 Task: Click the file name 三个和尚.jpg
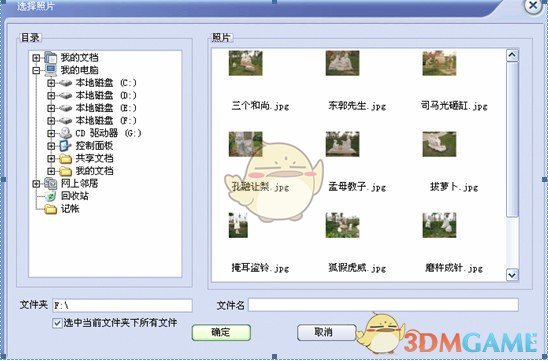tap(260, 106)
